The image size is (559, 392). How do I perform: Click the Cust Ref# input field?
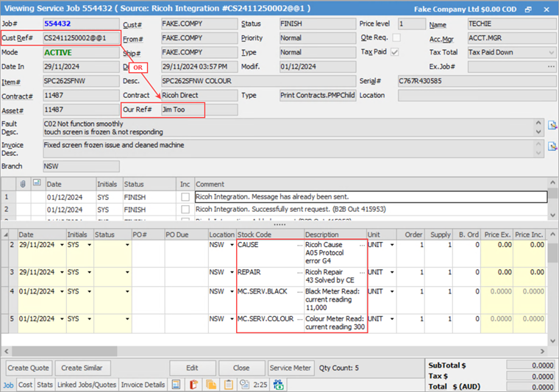[x=79, y=38]
